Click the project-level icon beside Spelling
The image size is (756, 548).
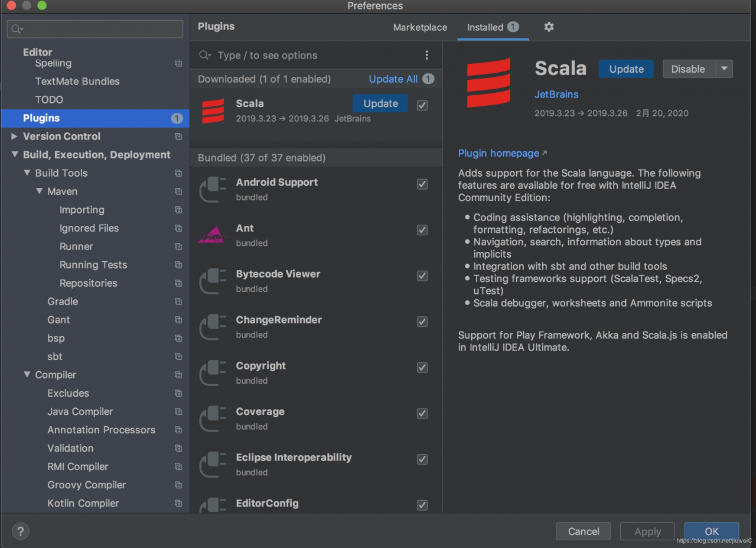click(x=178, y=63)
